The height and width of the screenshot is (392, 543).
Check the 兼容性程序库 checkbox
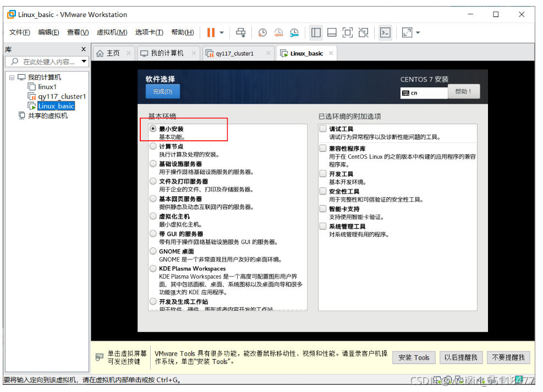[323, 148]
